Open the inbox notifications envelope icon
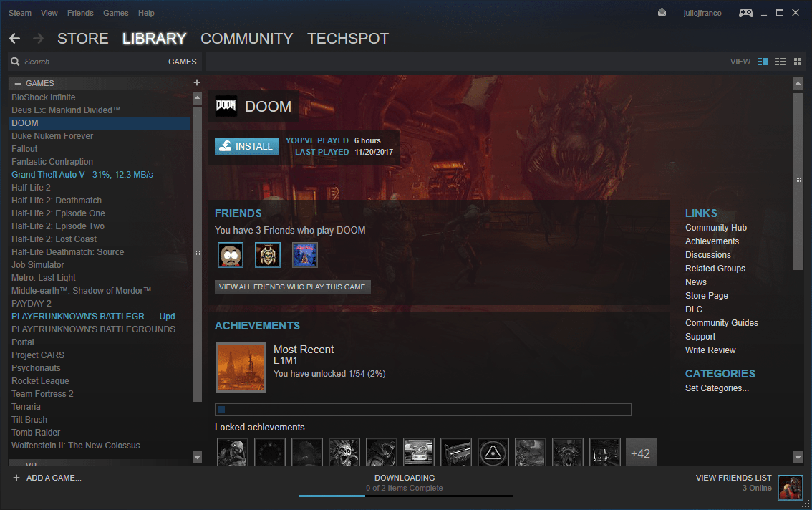This screenshot has width=812, height=510. (x=662, y=13)
